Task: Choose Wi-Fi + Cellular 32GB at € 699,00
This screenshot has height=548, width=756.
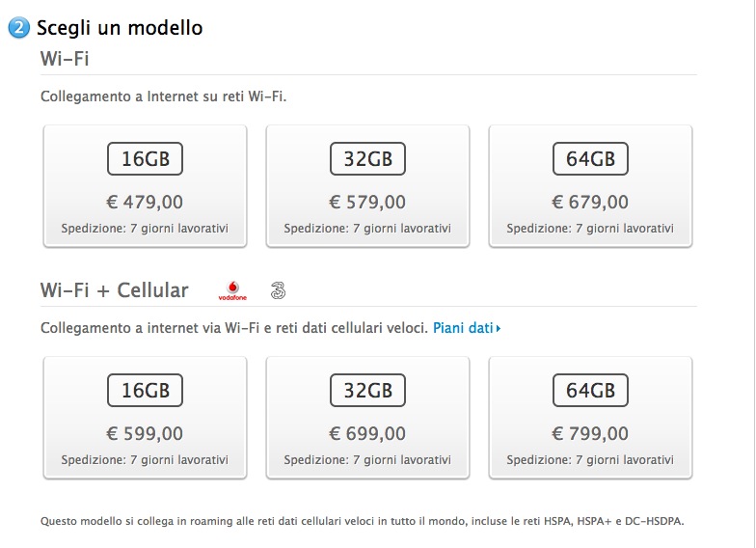Action: [368, 418]
